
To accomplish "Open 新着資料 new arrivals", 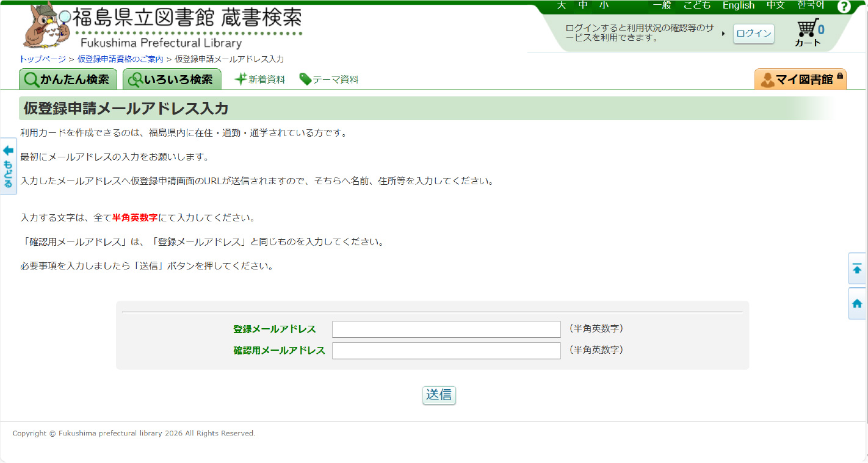I will click(x=259, y=79).
